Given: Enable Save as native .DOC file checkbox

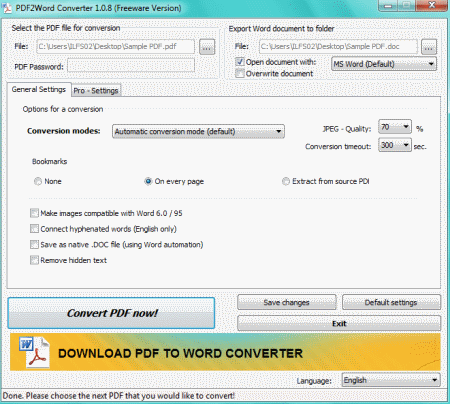Looking at the screenshot, I should 34,244.
